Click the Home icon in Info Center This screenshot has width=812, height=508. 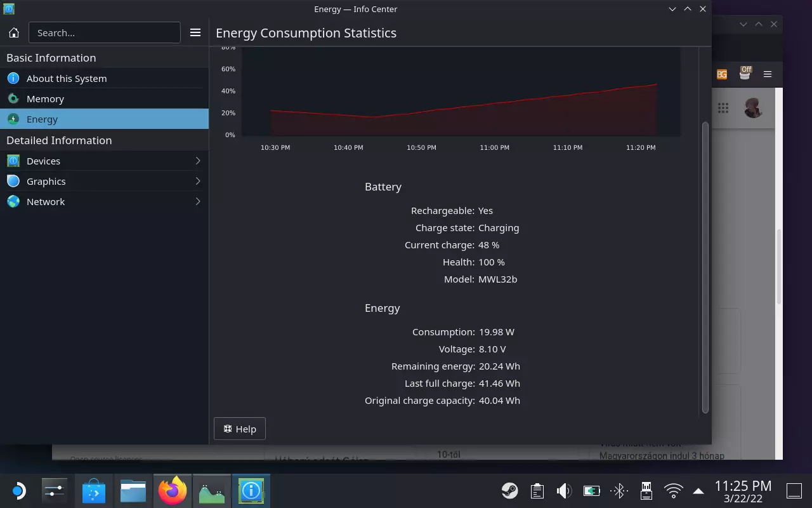14,32
